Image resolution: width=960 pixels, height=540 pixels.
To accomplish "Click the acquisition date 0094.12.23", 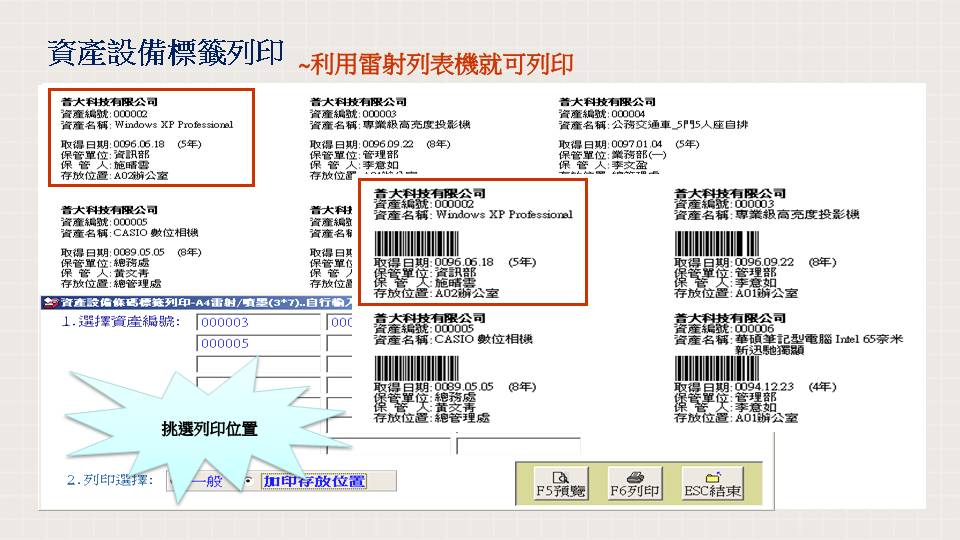I will (764, 387).
